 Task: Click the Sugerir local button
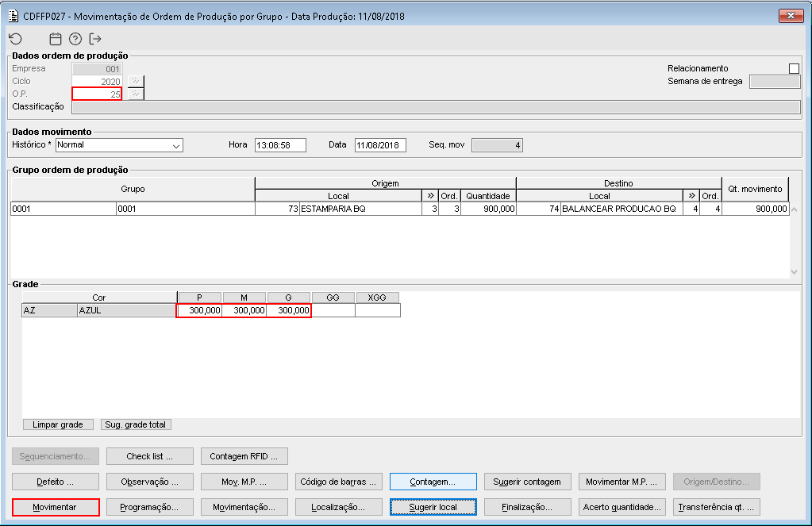[x=433, y=507]
